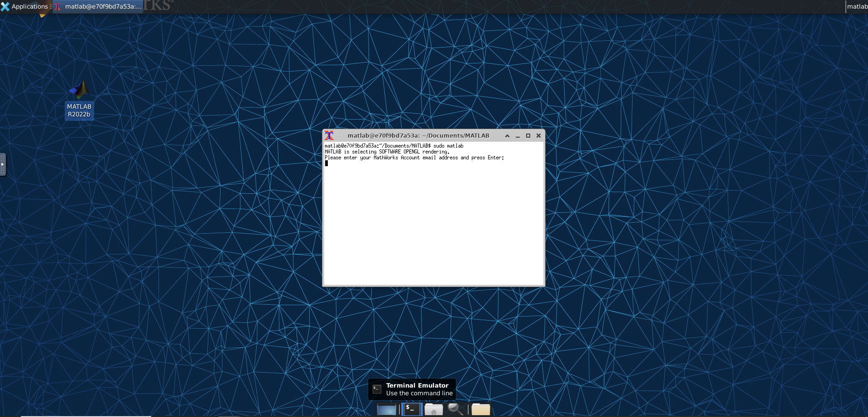Launch Terminal Emulator from the dock

click(412, 409)
